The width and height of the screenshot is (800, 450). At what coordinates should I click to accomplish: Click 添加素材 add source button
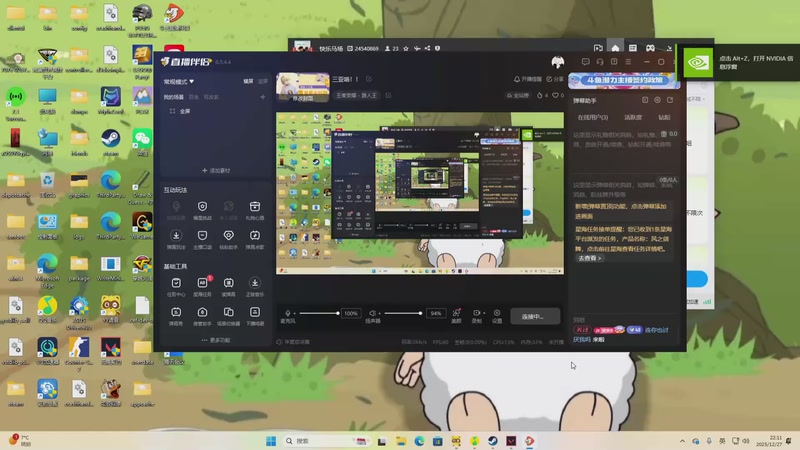[216, 170]
